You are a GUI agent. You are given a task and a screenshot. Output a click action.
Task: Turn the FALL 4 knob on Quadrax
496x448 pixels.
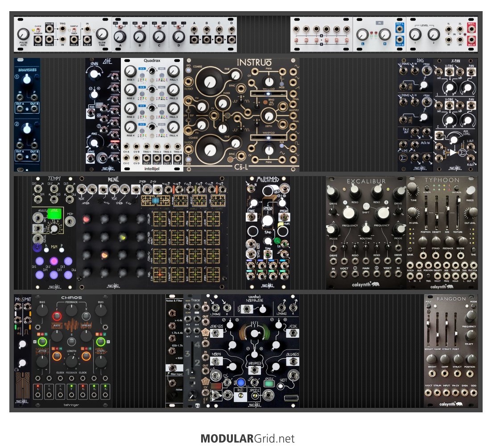click(x=174, y=127)
